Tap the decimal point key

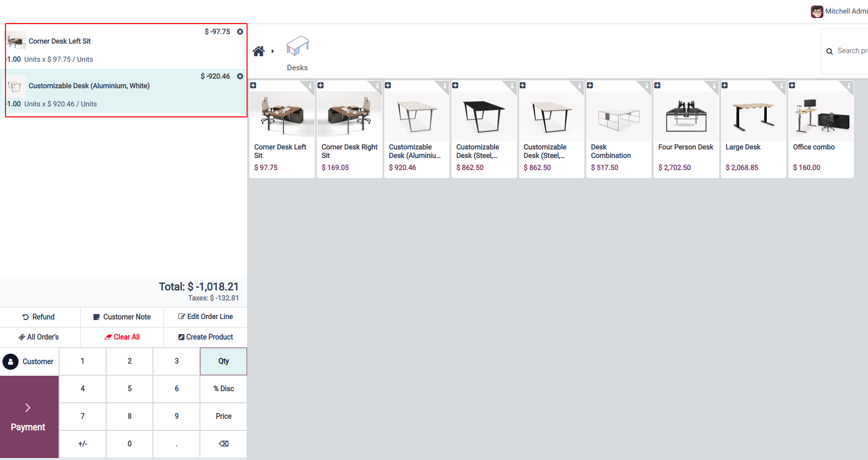pos(176,444)
